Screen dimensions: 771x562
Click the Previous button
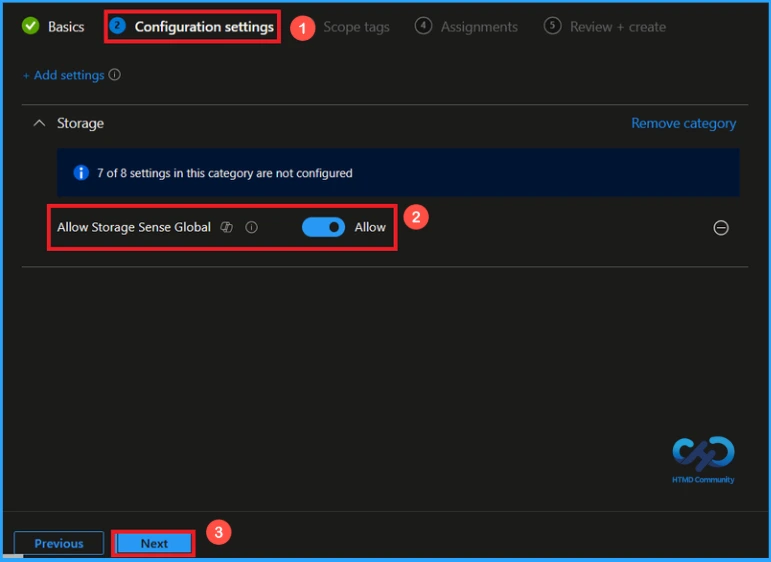(x=59, y=543)
